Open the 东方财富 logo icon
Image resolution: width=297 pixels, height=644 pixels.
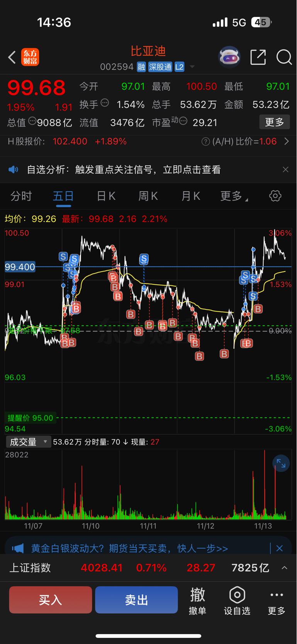[30, 57]
